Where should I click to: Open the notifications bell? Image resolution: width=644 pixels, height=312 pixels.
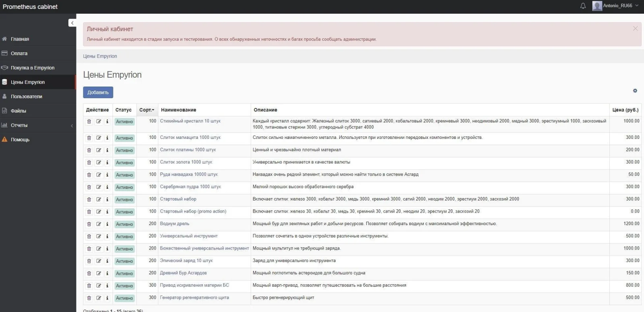coord(583,6)
